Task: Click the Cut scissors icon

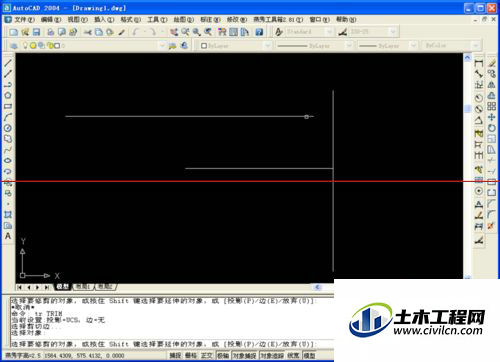Action: [x=88, y=32]
